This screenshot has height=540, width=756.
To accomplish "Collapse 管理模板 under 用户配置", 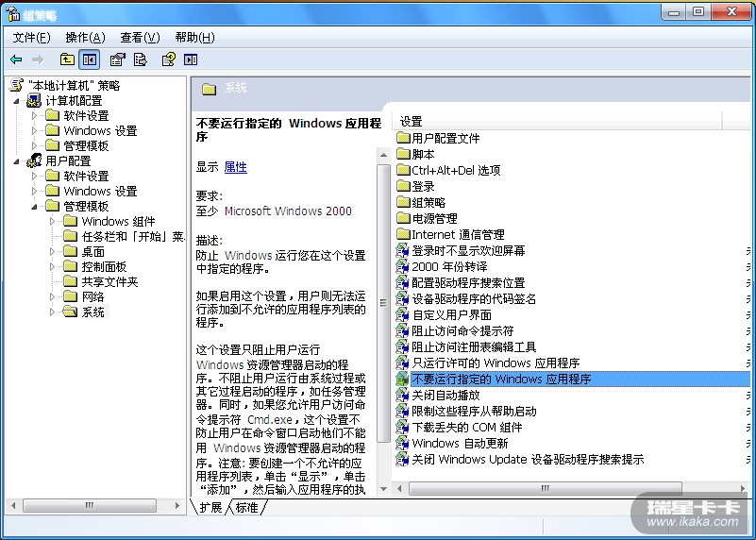I will point(34,207).
